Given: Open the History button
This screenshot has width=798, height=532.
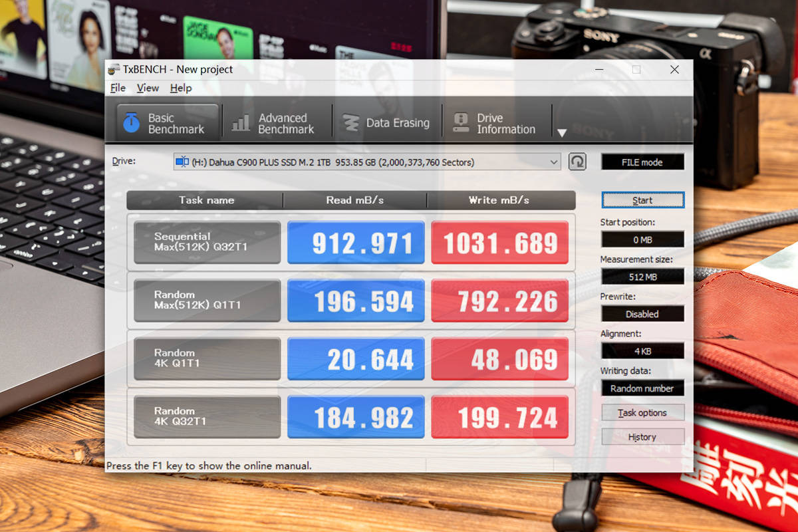Looking at the screenshot, I should [642, 437].
